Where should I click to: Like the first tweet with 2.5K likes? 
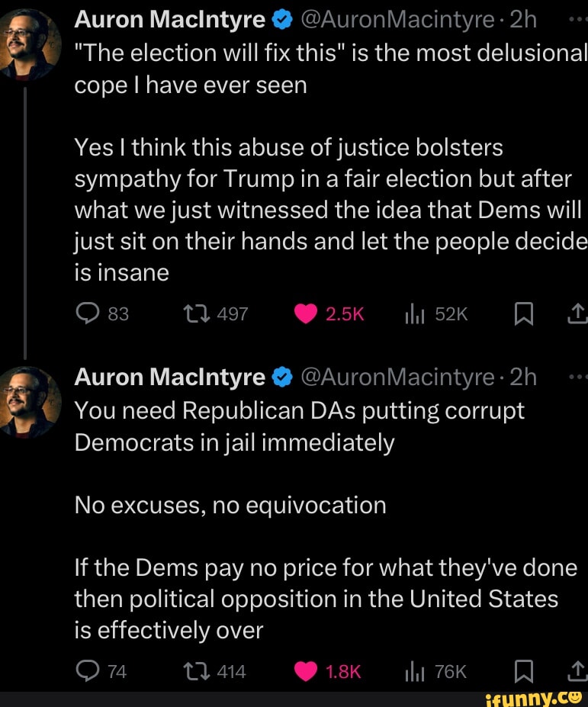point(306,313)
